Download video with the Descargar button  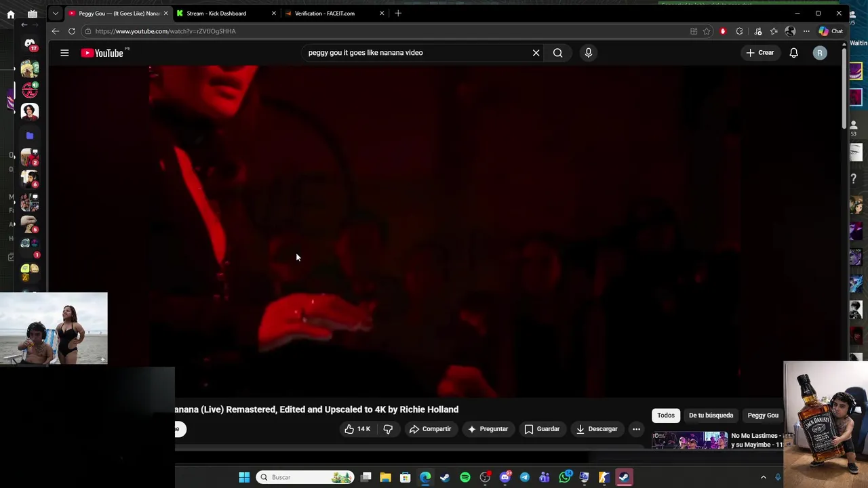click(597, 429)
